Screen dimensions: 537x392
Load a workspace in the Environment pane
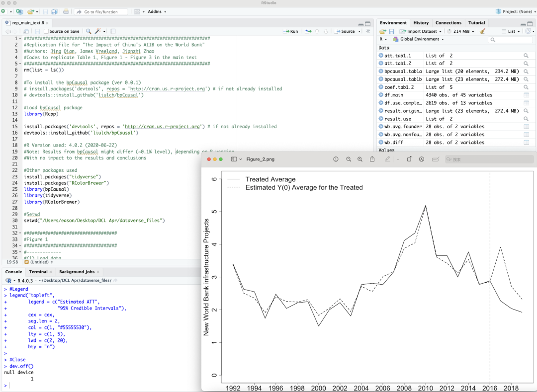point(382,31)
